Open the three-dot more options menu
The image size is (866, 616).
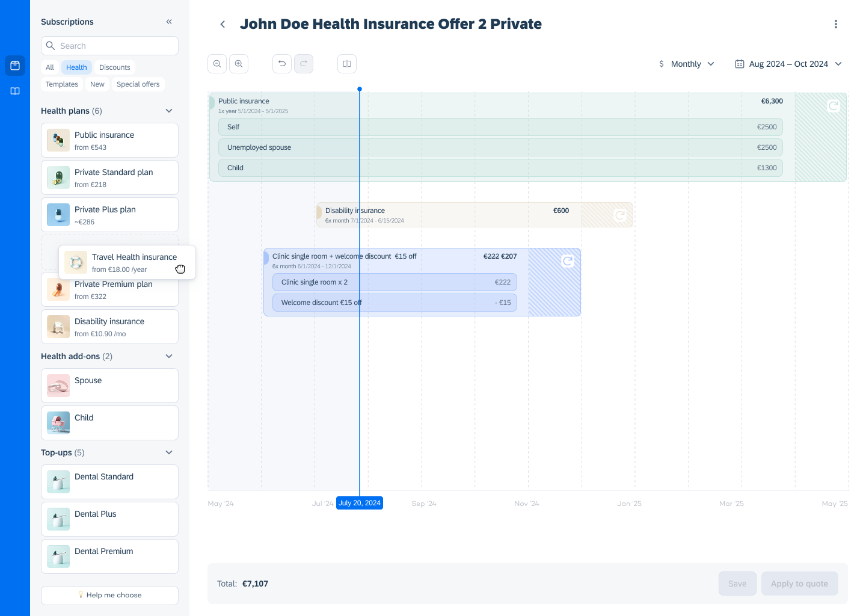click(x=835, y=24)
